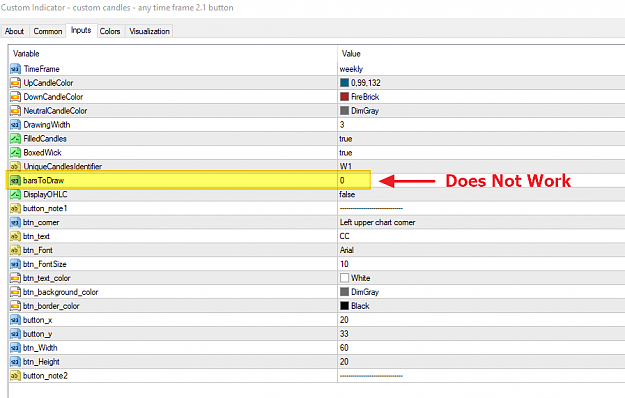Click the button_y integer icon

15,334
